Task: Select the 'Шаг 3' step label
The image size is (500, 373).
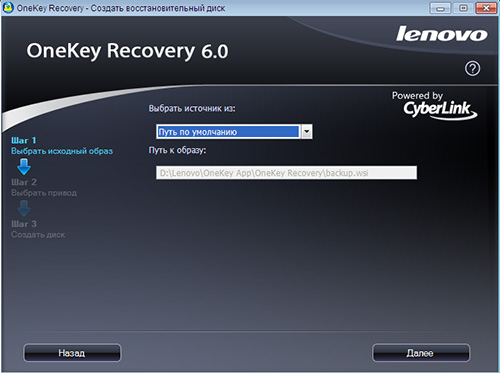Action: (x=24, y=224)
